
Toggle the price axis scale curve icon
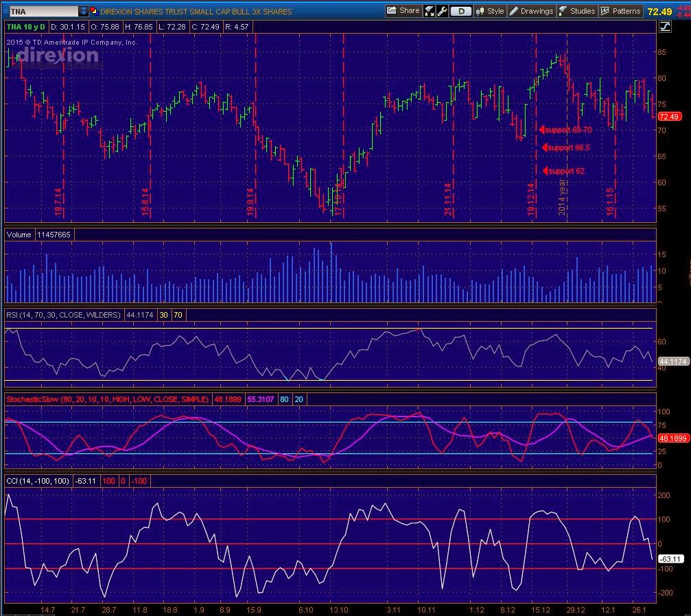click(665, 27)
